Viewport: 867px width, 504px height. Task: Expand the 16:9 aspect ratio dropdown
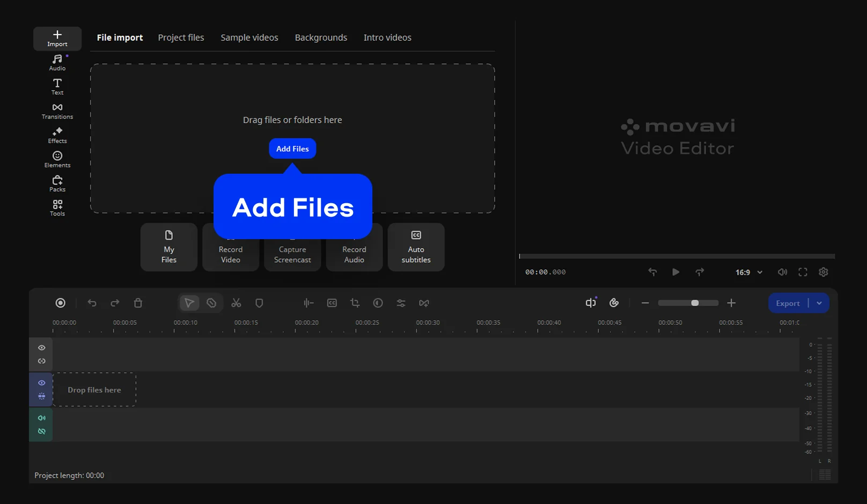click(x=748, y=272)
